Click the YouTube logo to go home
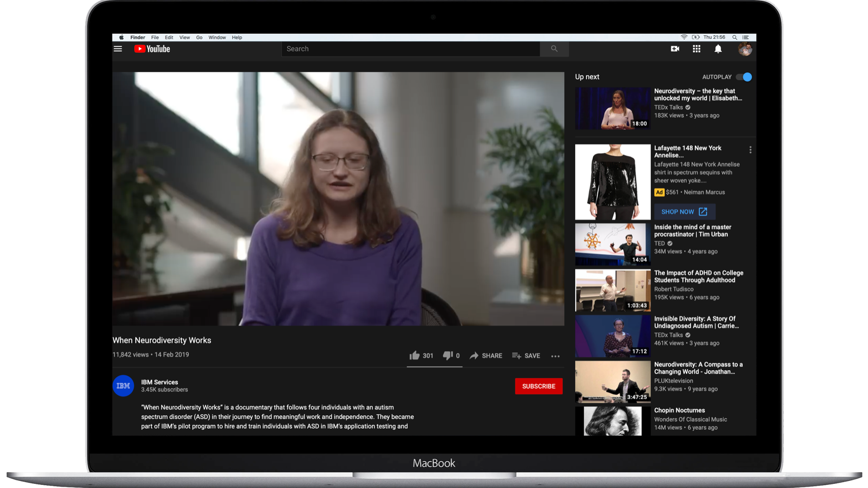Image resolution: width=868 pixels, height=488 pixels. (152, 49)
